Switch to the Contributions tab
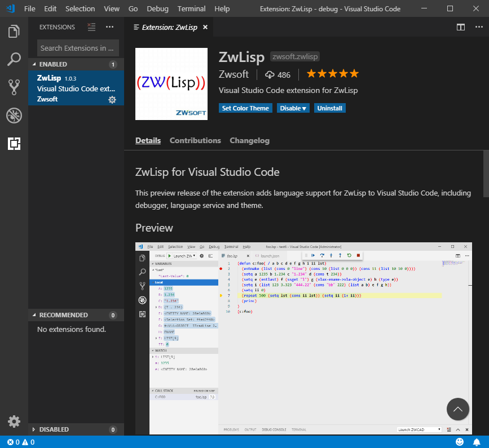Screen dimensions: 489x448 coord(195,140)
